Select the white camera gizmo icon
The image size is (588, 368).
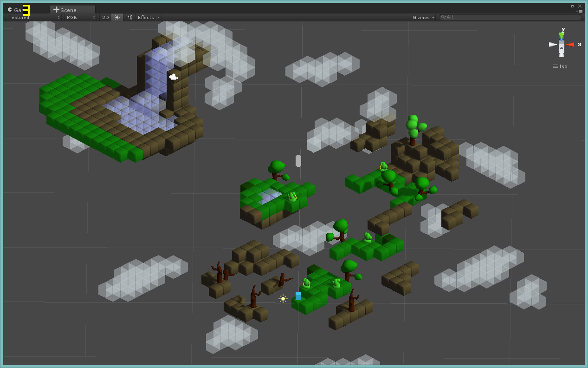coord(173,77)
